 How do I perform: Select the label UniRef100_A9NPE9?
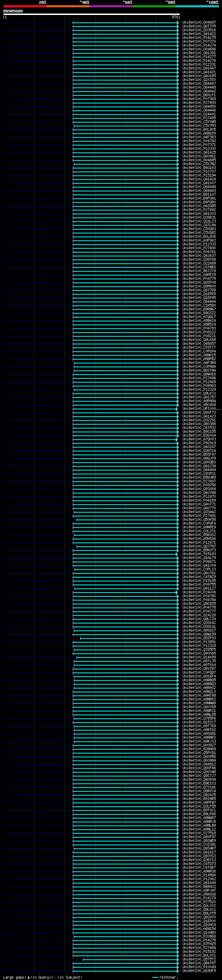[199, 527]
